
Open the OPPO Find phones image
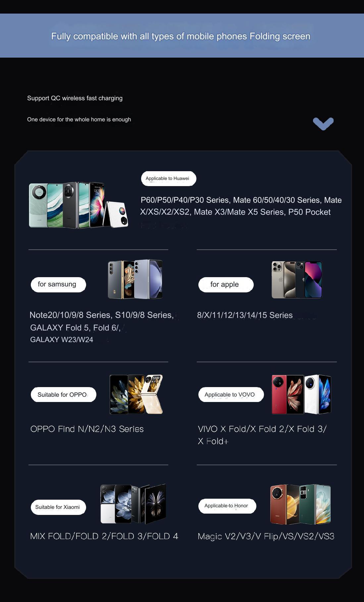coord(136,394)
